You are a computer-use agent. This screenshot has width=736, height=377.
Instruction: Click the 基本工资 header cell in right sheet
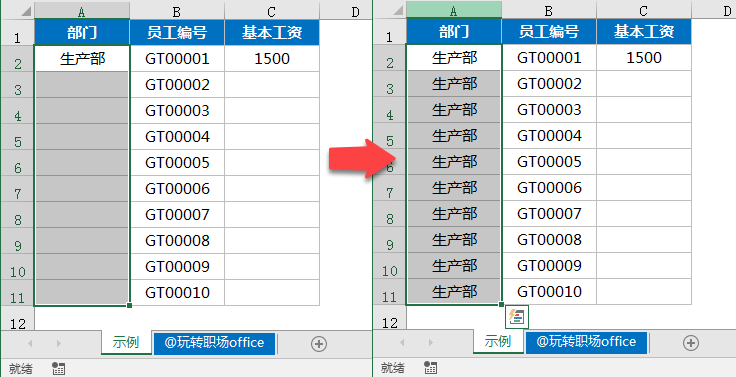tap(644, 31)
